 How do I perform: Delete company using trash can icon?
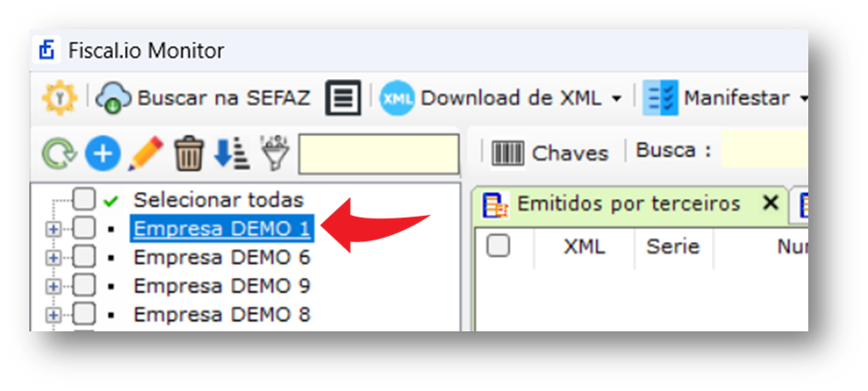coord(189,153)
